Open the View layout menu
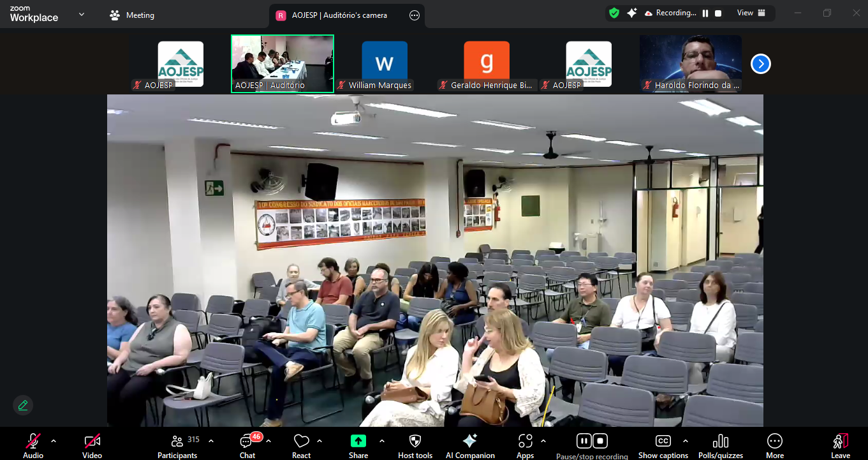The image size is (868, 460). tap(751, 13)
